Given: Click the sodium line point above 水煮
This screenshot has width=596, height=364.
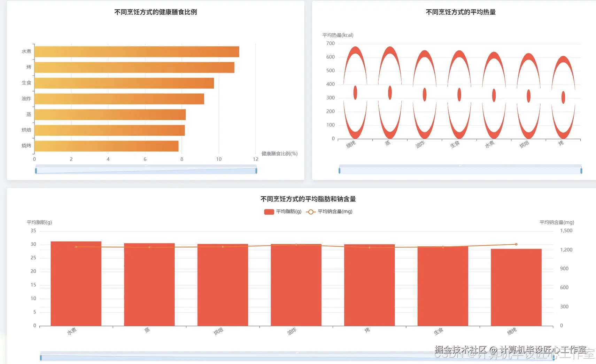Looking at the screenshot, I should (x=76, y=247).
